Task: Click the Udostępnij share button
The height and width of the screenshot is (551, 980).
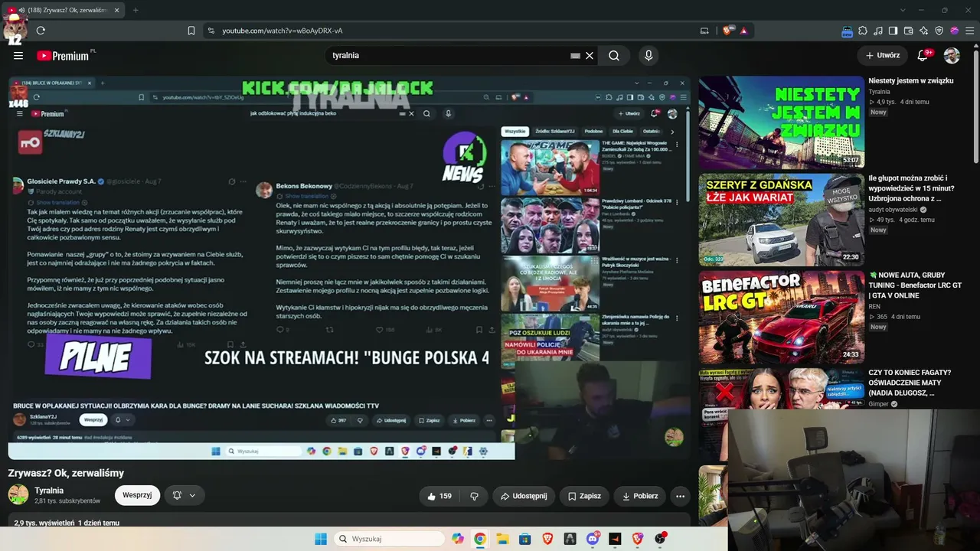Action: tap(524, 496)
